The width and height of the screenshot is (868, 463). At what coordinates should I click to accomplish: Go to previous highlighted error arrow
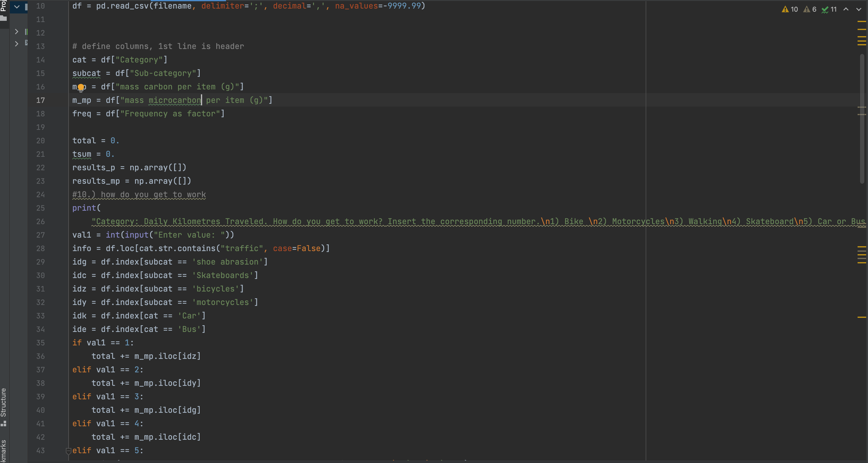(846, 9)
